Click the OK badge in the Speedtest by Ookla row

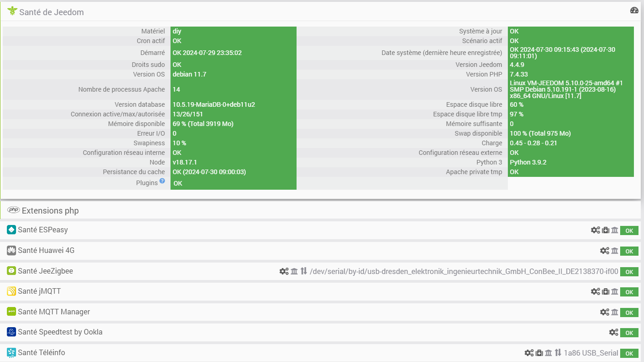[x=629, y=333]
